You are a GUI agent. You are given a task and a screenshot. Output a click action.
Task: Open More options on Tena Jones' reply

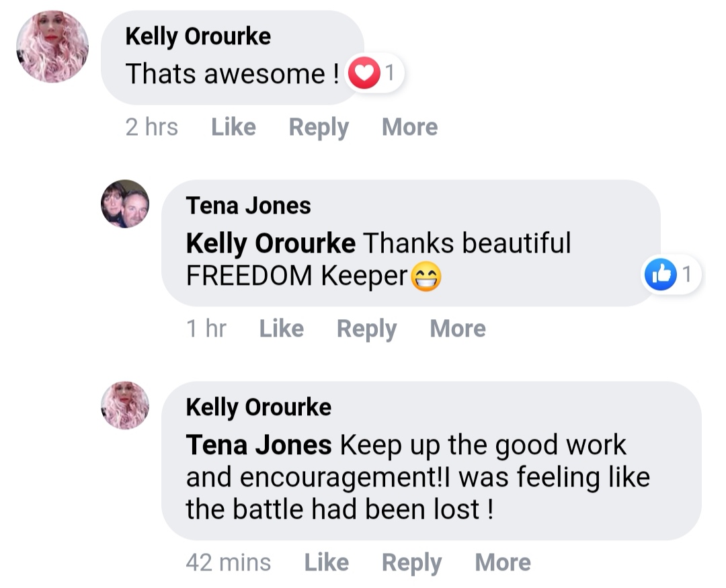tap(458, 329)
